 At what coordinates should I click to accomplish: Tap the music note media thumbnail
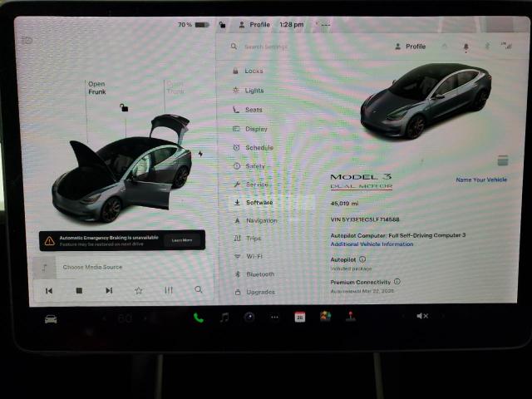click(44, 268)
